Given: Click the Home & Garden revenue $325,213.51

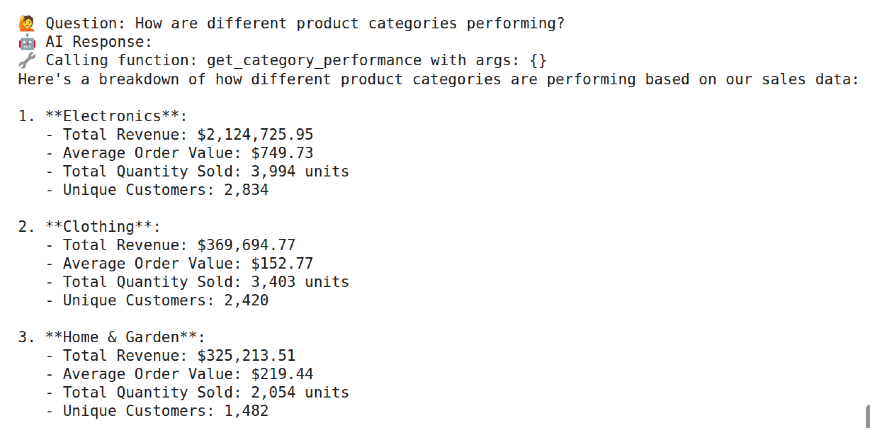Looking at the screenshot, I should (246, 355).
